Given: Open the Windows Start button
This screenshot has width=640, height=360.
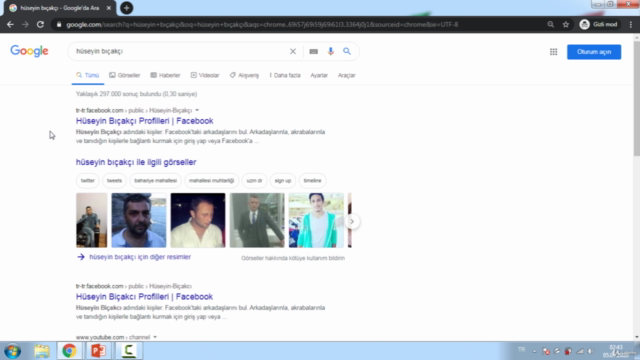Looking at the screenshot, I should coord(13,351).
